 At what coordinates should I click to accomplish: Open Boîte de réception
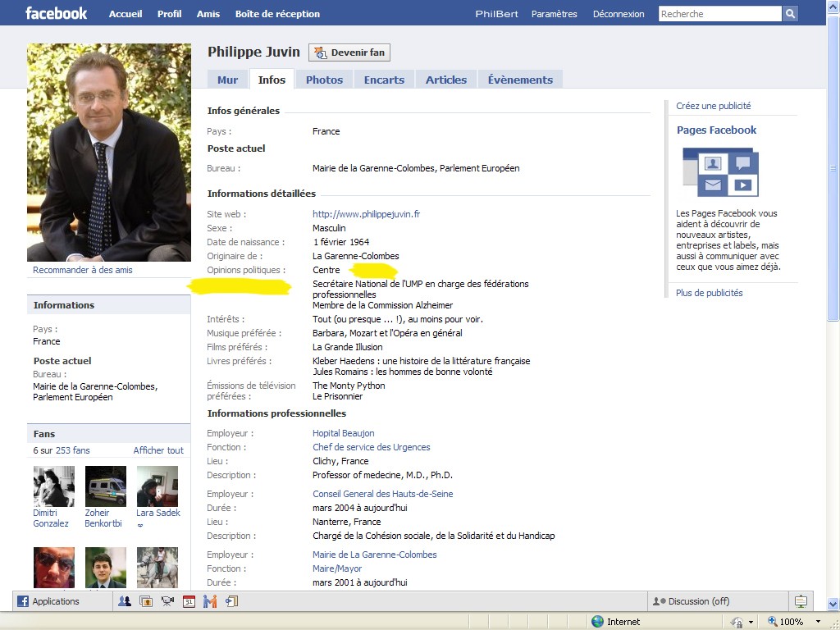pos(277,14)
